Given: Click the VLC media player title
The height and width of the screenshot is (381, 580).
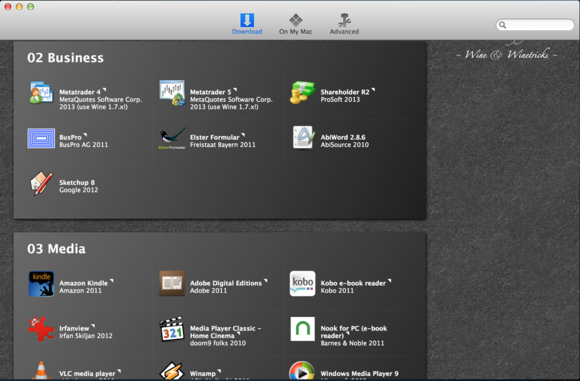Looking at the screenshot, I should tap(87, 373).
